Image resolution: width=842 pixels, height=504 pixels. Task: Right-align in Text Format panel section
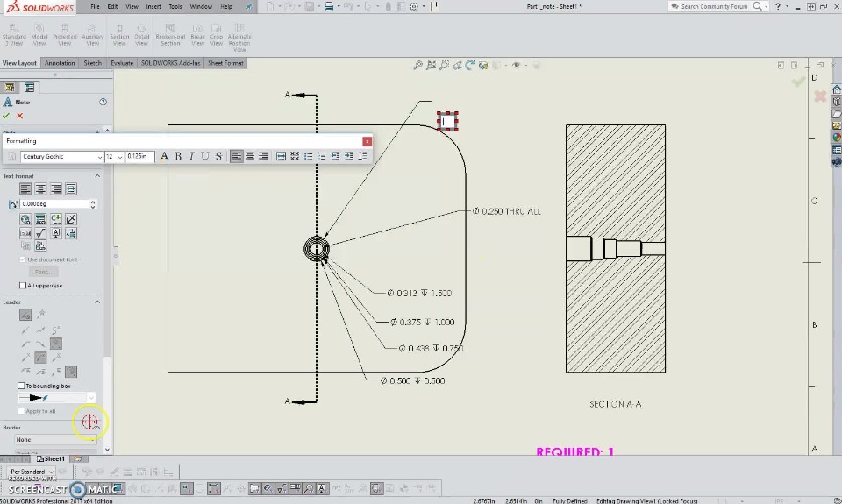click(x=55, y=189)
